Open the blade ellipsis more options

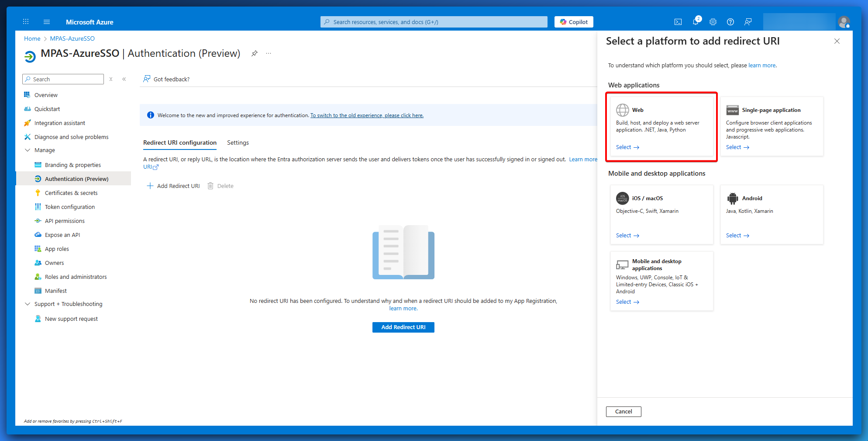(269, 53)
